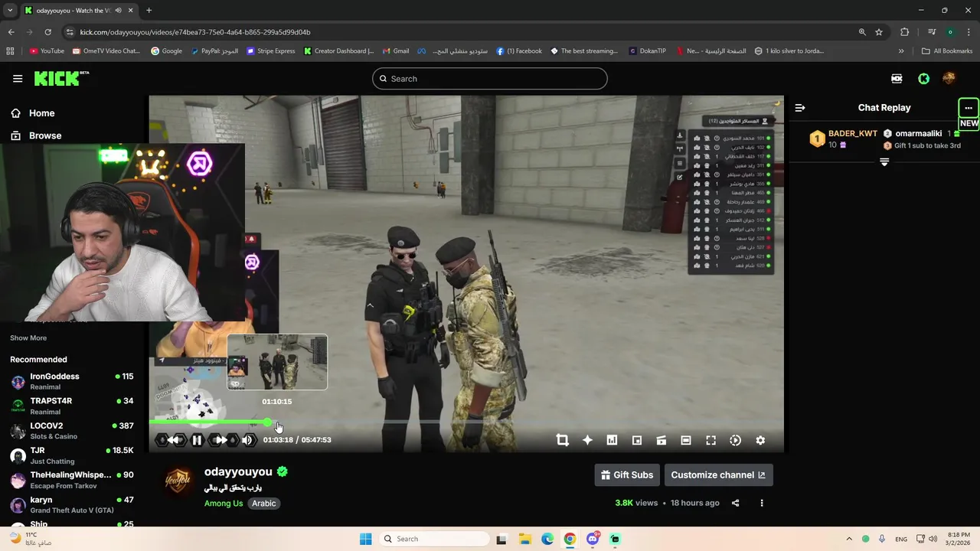This screenshot has height=551, width=980.
Task: Toggle theater mode in player
Action: (x=686, y=440)
